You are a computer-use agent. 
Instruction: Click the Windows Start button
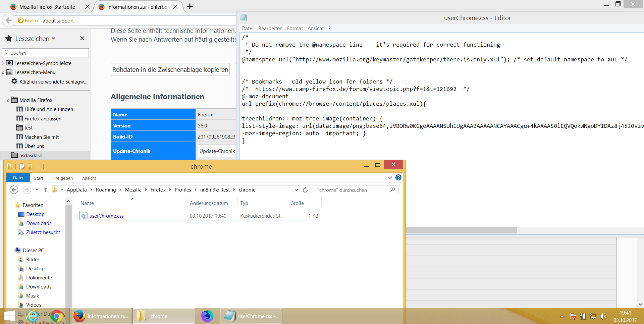pyautogui.click(x=9, y=316)
